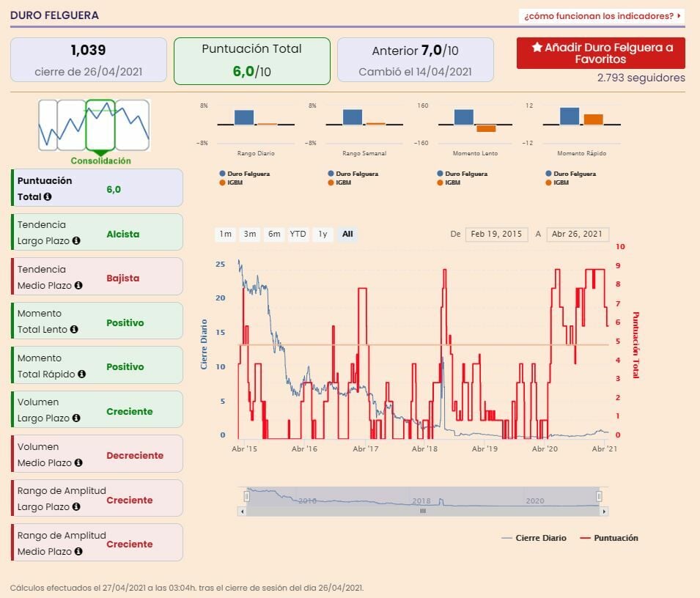
Task: Click info icon for Volumen Medio Plazo
Action: pyautogui.click(x=78, y=462)
